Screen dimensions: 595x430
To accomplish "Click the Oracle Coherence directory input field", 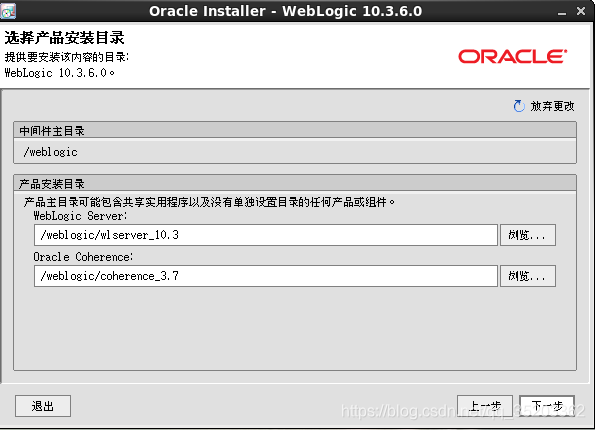I will click(266, 276).
